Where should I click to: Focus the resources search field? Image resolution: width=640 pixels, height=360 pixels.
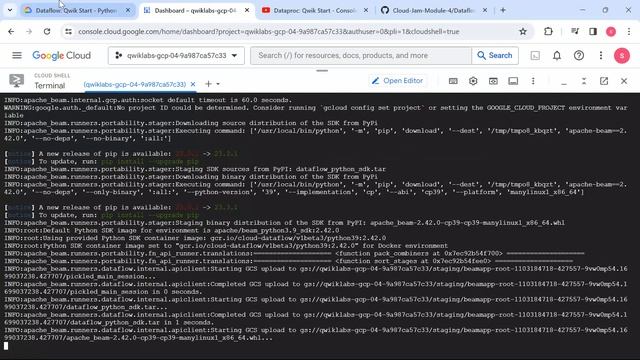coord(361,56)
